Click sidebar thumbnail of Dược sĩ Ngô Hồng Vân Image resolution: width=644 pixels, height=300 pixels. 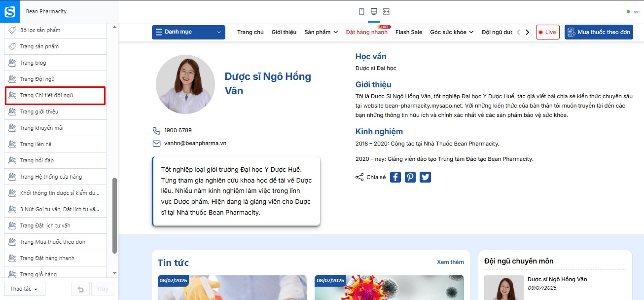pyautogui.click(x=503, y=288)
